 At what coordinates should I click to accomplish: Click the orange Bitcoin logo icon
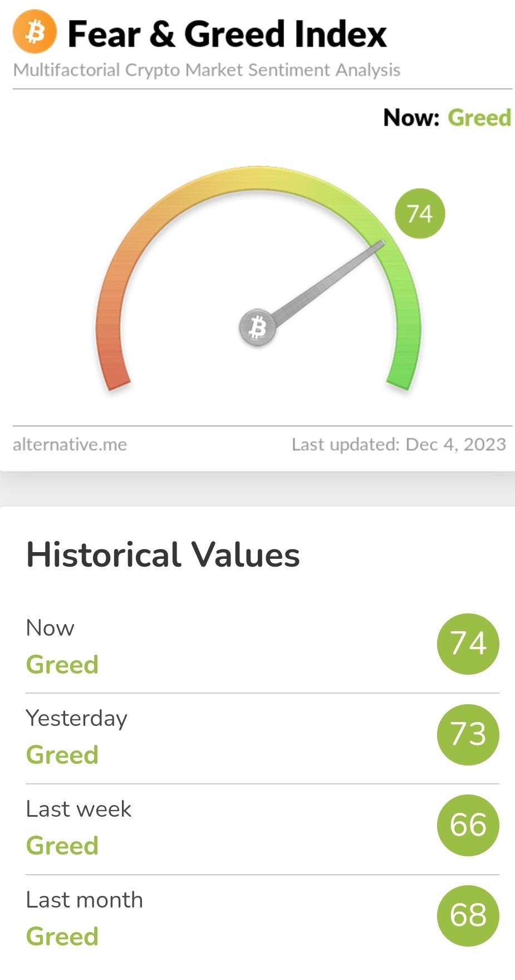click(35, 33)
